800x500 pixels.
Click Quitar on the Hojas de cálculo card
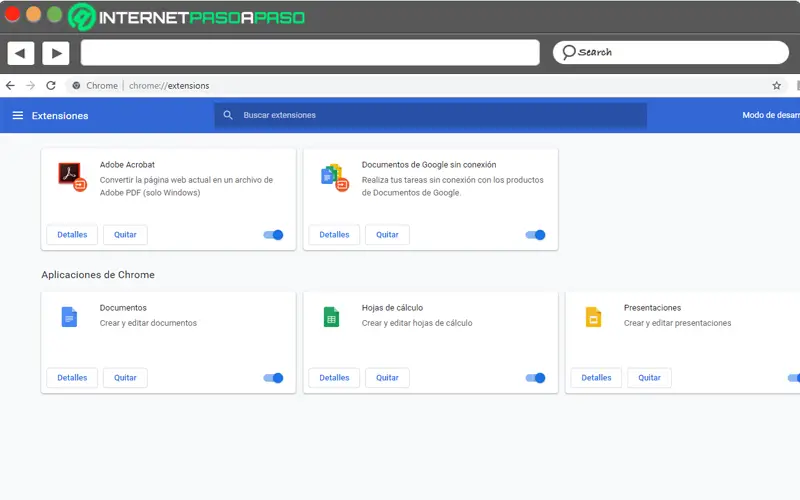click(387, 378)
